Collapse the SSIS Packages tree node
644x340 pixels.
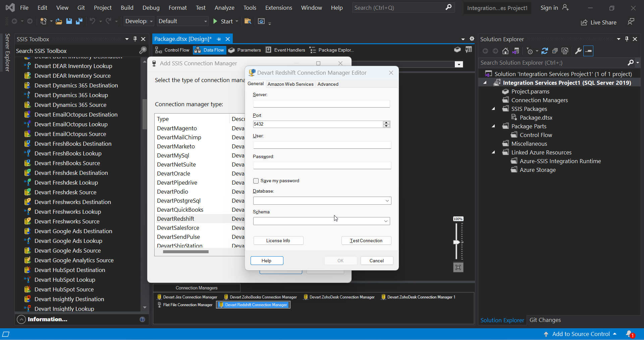[493, 109]
